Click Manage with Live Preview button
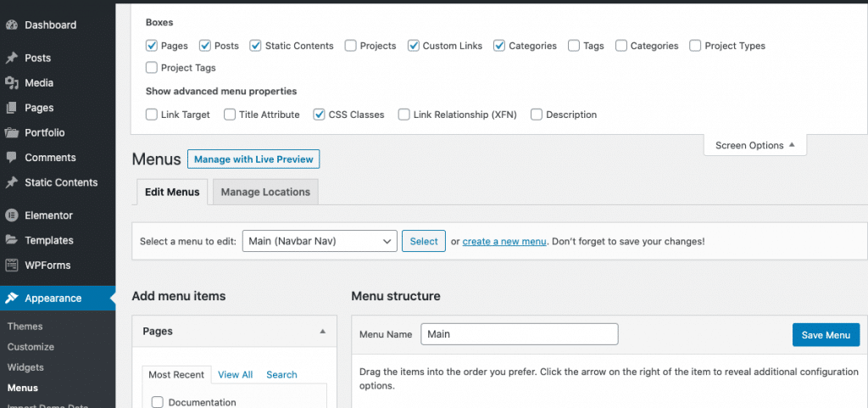868x408 pixels. (253, 159)
